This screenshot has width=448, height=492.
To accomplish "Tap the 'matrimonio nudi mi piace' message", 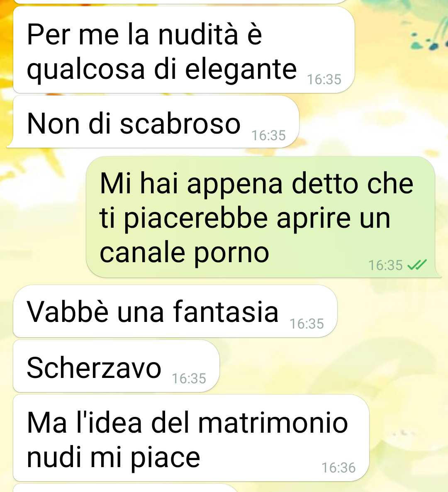I will click(x=191, y=438).
